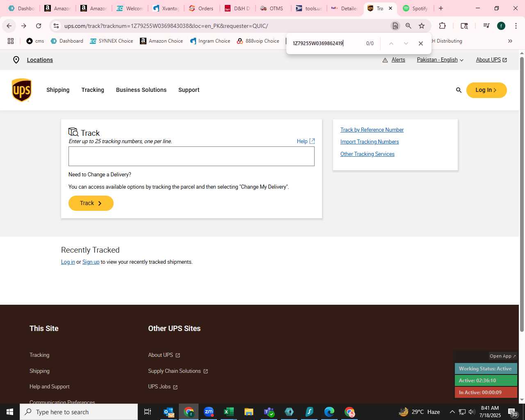
Task: Show more bookmarks chevron
Action: (x=510, y=41)
